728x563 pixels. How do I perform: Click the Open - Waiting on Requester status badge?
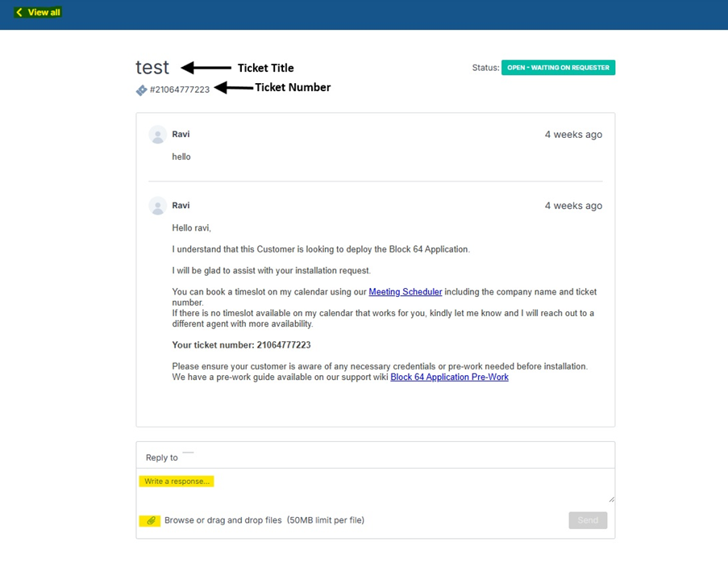point(558,68)
